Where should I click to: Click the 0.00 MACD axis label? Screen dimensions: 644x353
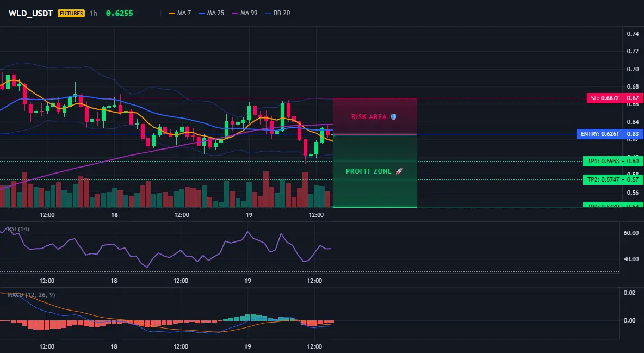tap(630, 320)
